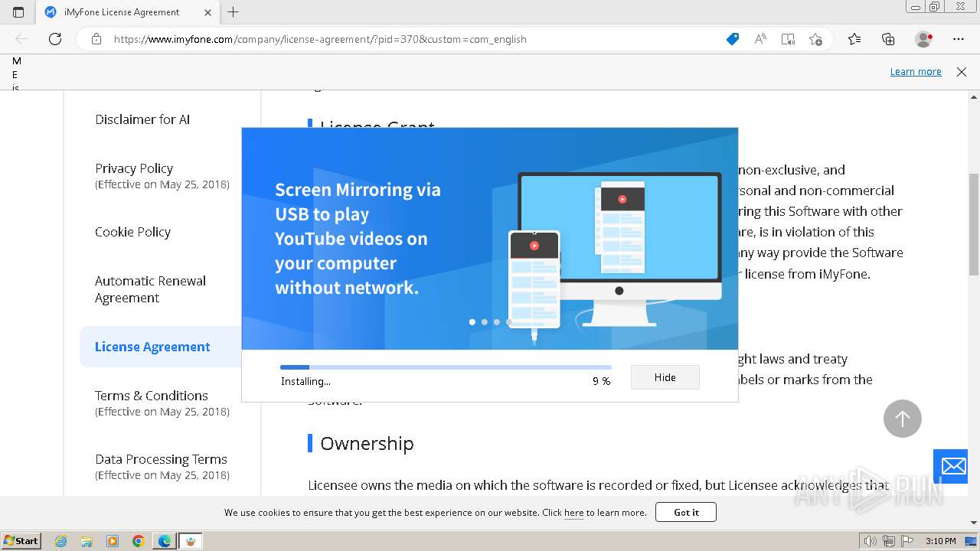980x551 pixels.
Task: Click the address bar URL field
Action: (413, 39)
